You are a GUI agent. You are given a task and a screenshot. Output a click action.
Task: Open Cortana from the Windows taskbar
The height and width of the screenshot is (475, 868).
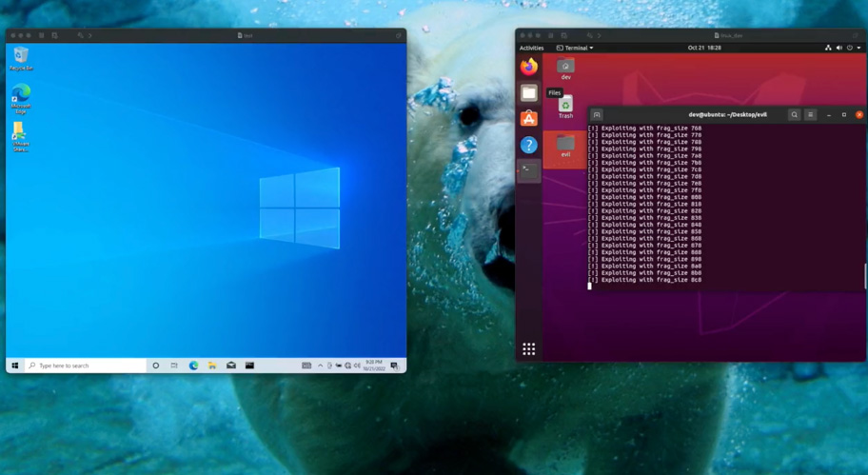click(155, 366)
